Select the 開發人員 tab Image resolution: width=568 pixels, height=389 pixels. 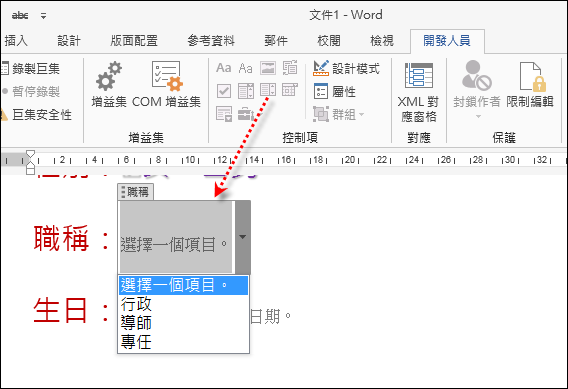click(x=447, y=41)
